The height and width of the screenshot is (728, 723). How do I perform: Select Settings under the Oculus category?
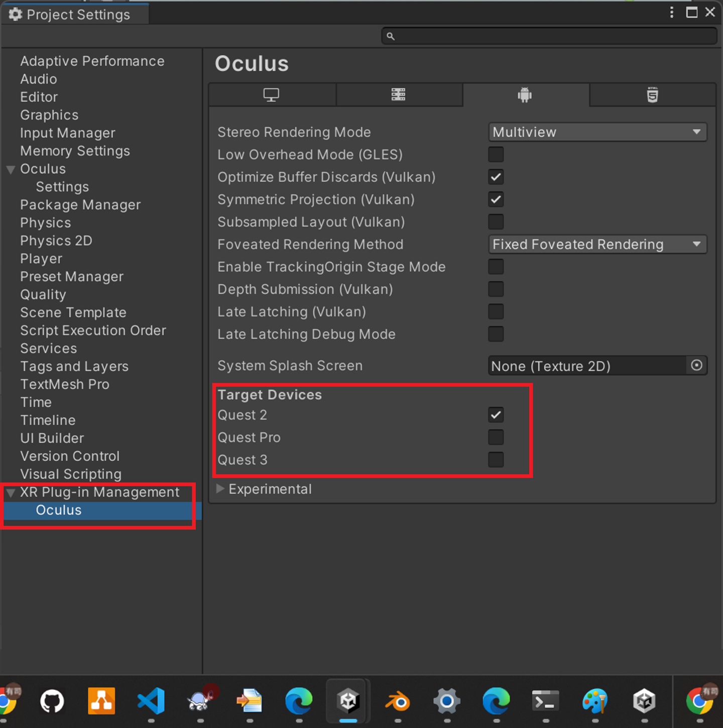pyautogui.click(x=62, y=187)
